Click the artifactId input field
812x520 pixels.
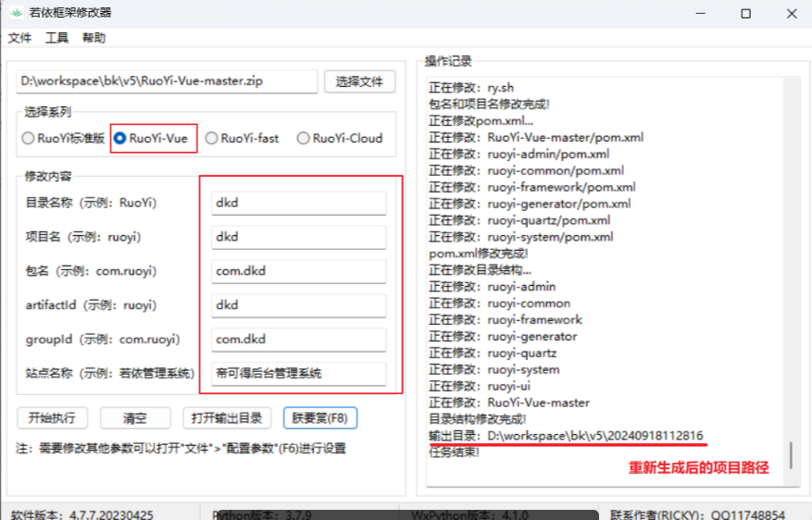click(298, 305)
